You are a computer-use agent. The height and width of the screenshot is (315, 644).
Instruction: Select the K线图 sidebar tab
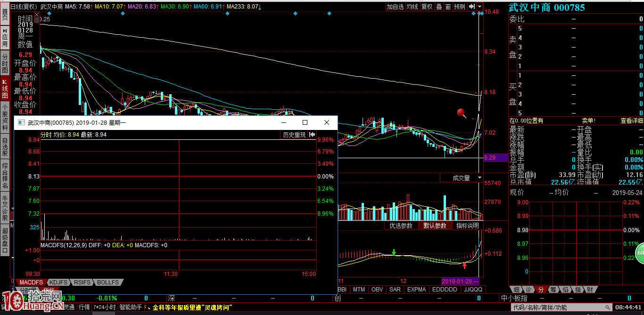point(5,89)
